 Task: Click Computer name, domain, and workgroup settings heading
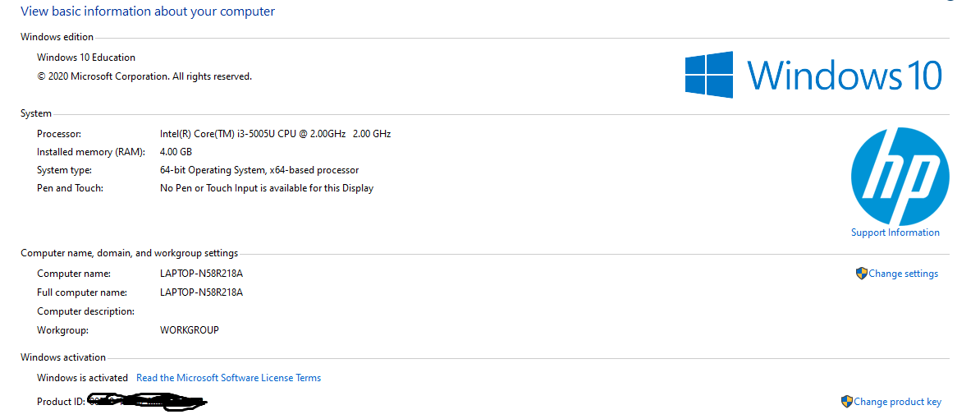pyautogui.click(x=130, y=253)
